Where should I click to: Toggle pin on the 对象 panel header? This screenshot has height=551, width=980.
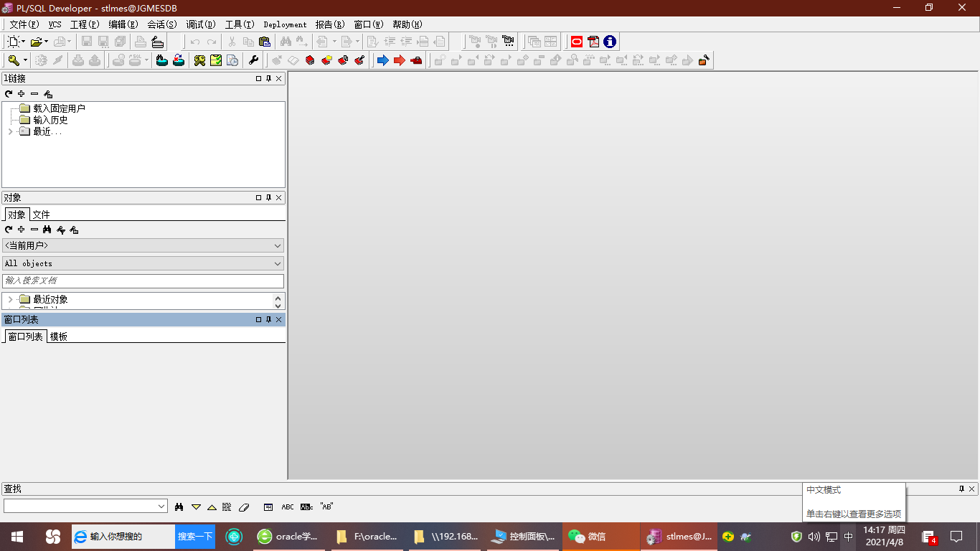(268, 198)
